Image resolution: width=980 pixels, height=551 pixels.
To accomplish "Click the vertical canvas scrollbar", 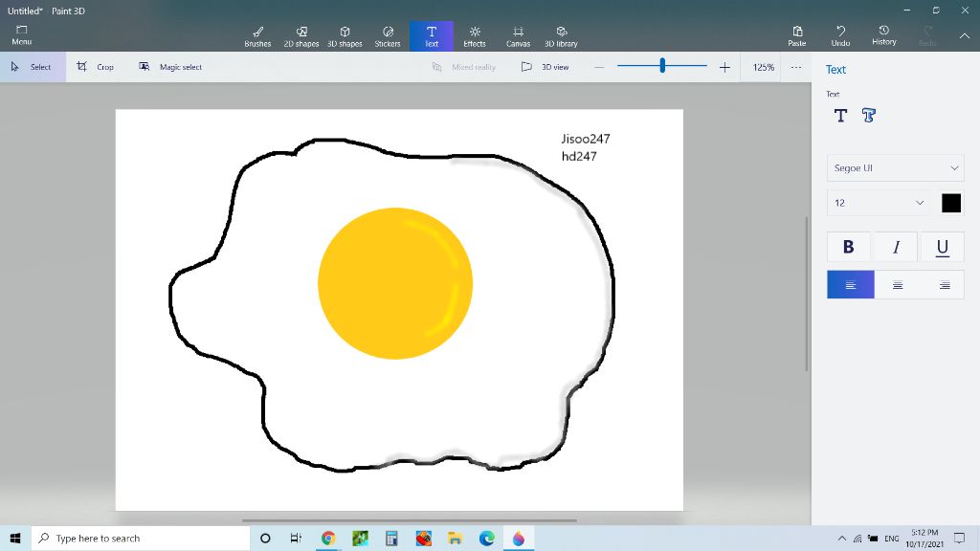I will 806,294.
